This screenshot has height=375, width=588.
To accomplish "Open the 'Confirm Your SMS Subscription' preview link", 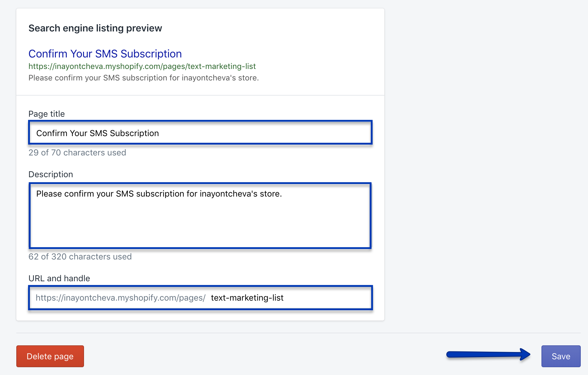I will [105, 54].
